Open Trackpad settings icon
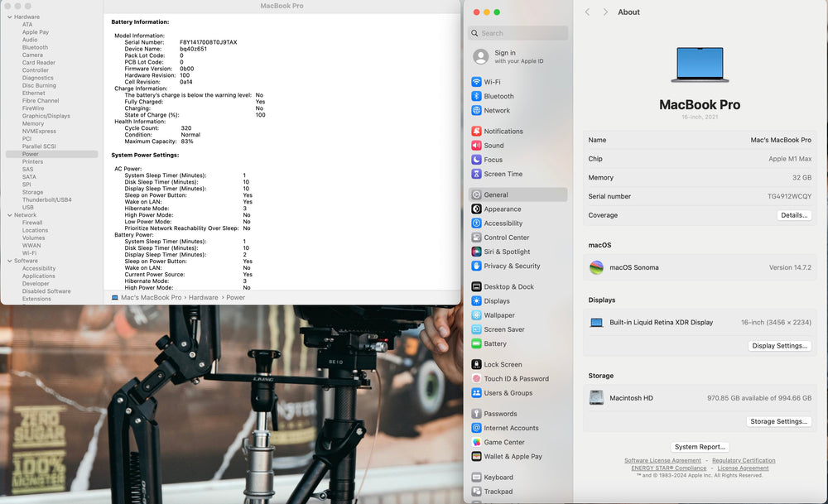This screenshot has height=504, width=828. coord(476,492)
